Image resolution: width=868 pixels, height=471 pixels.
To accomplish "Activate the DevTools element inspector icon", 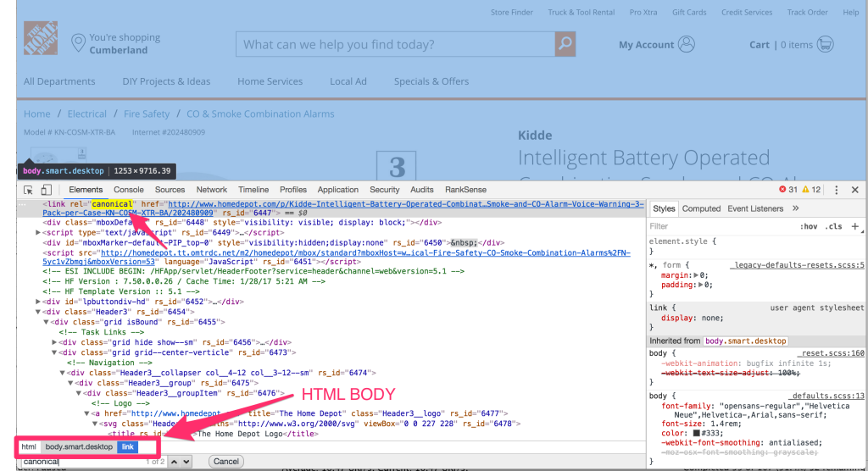I will [28, 190].
